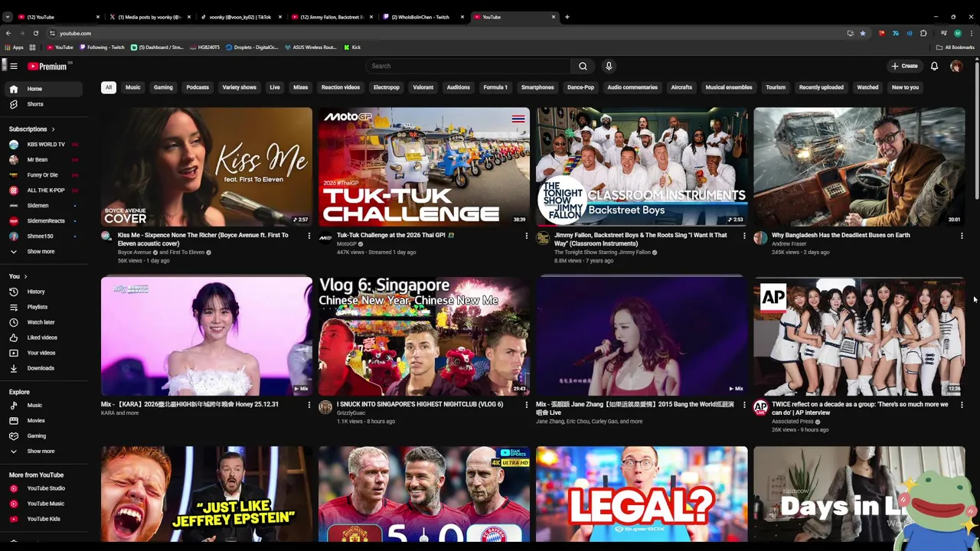
Task: Switch to the vooniy TikTok browser tab
Action: coord(240,17)
